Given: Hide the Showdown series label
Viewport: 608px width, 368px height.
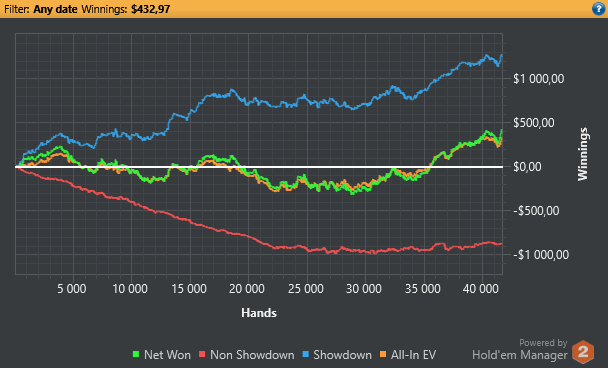Looking at the screenshot, I should point(342,355).
